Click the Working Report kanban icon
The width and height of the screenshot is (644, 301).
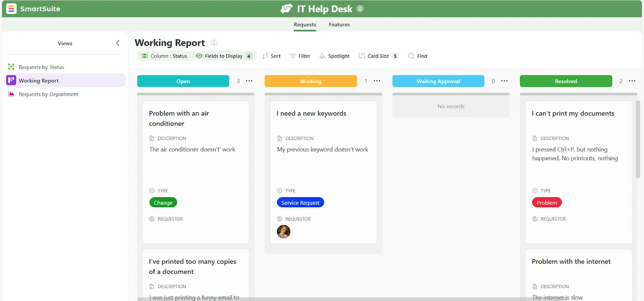point(11,80)
